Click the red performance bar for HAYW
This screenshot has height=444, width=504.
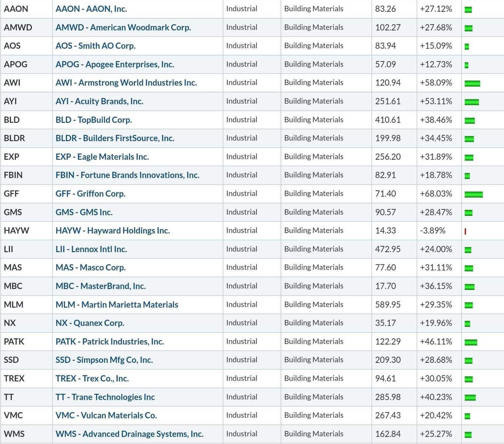coord(465,232)
